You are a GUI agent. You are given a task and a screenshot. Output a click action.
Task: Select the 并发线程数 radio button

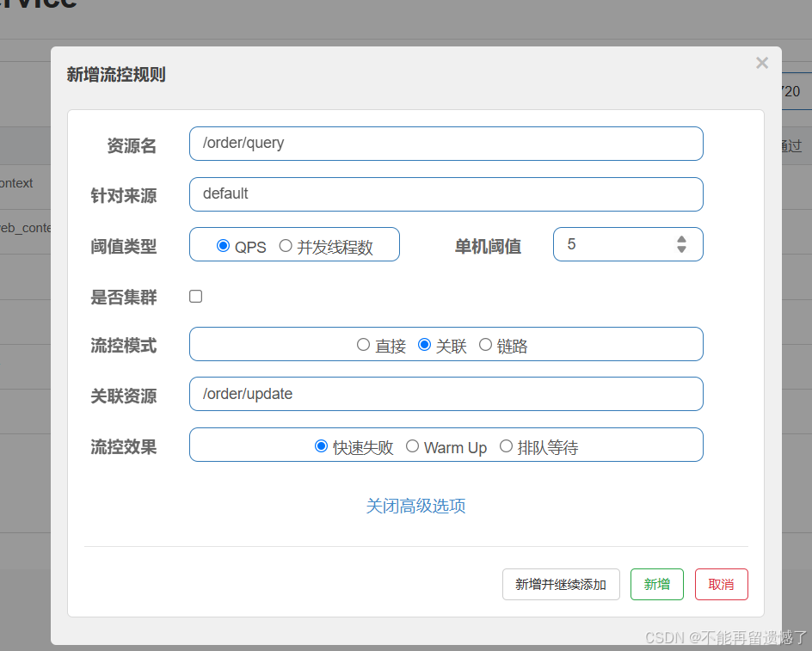(x=286, y=245)
